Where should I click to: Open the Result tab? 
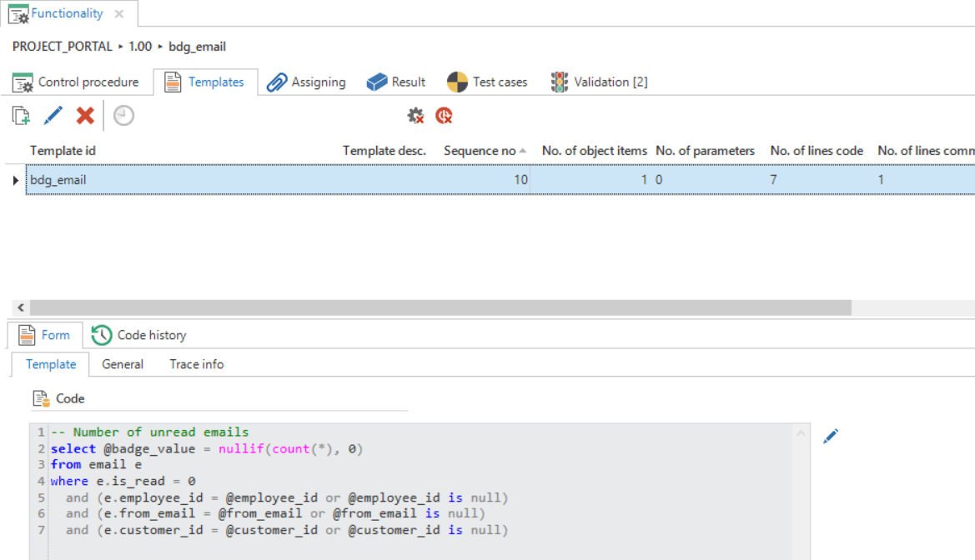tap(397, 82)
